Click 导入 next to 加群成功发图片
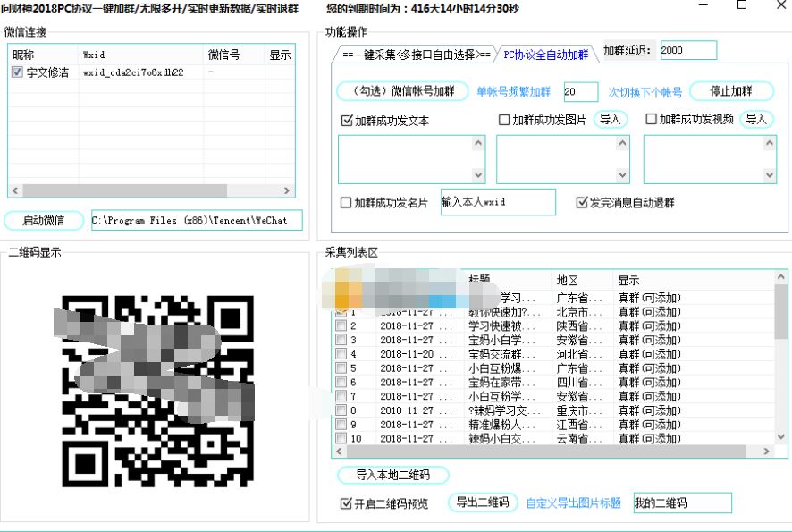Viewport: 792px width, 532px height. click(611, 119)
